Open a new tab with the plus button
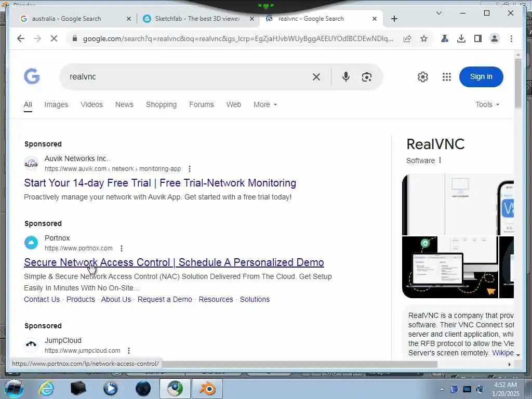Viewport: 532px width, 399px height. click(x=394, y=19)
